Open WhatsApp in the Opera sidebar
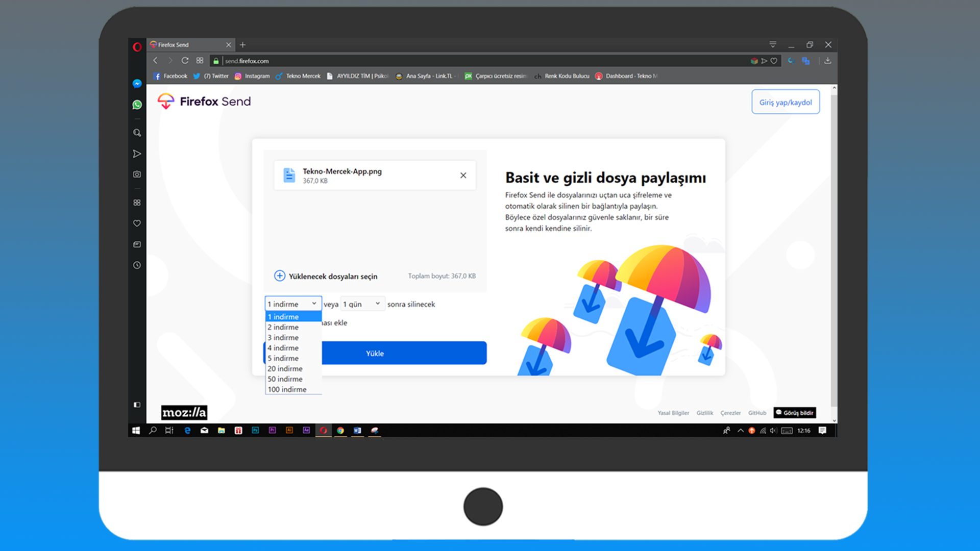 pyautogui.click(x=137, y=105)
